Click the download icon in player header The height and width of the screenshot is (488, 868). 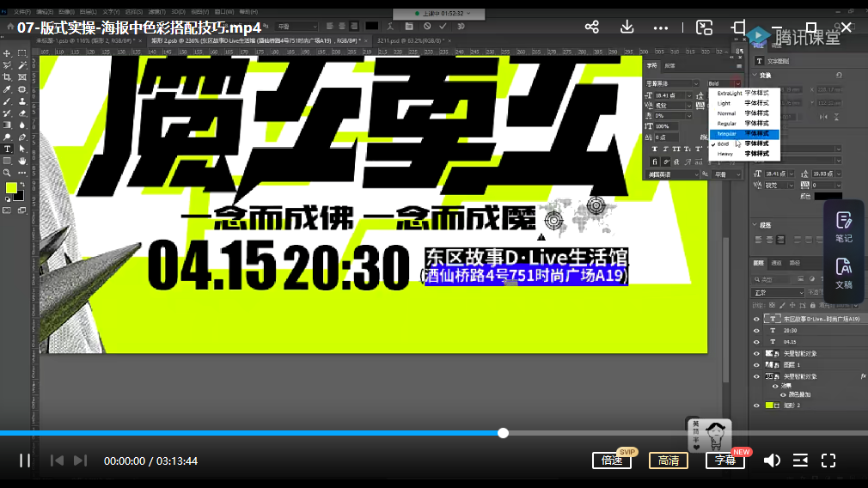625,27
